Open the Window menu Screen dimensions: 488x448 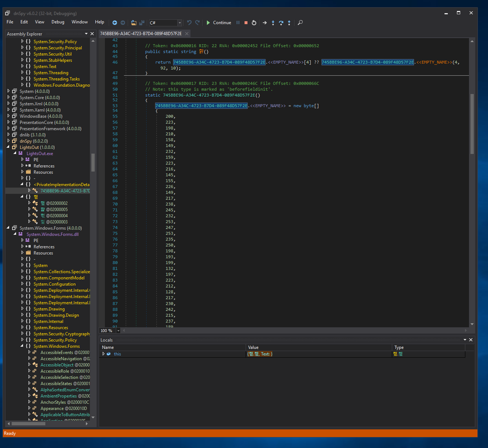(x=80, y=22)
